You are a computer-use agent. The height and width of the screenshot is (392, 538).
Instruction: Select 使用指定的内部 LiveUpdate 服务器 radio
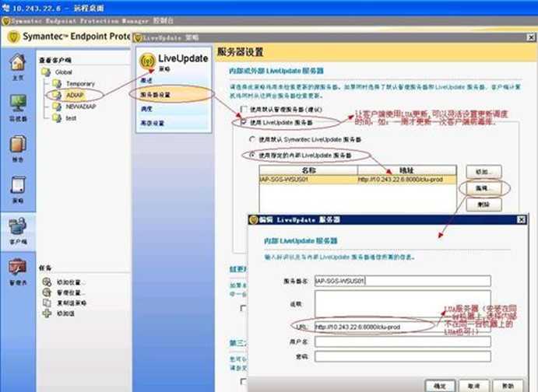(x=252, y=155)
